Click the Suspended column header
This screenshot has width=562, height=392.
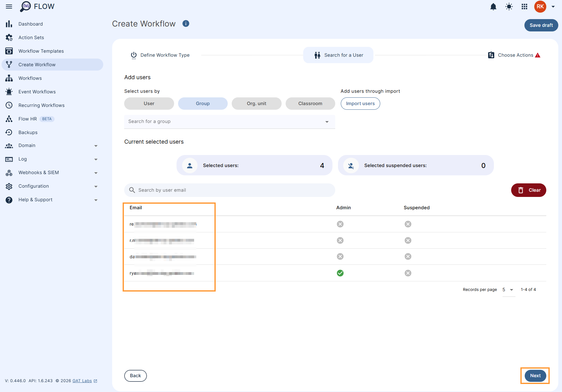coord(417,208)
